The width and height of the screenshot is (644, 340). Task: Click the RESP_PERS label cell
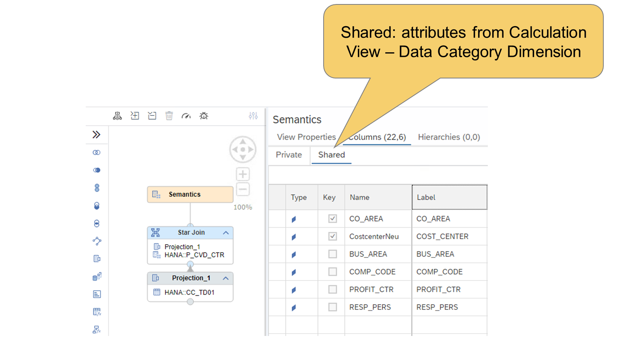450,307
